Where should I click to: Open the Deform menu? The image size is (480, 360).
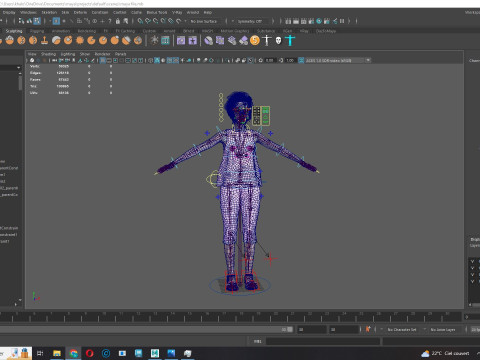tap(80, 12)
